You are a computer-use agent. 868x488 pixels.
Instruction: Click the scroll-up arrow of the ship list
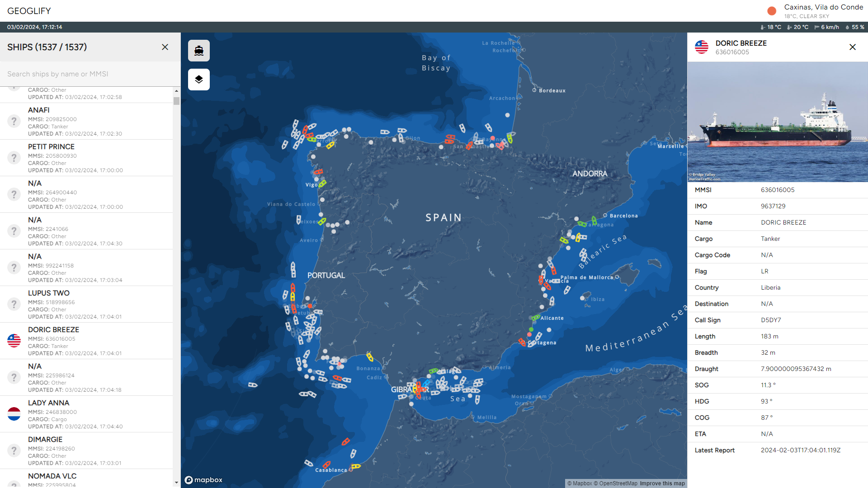[x=176, y=91]
